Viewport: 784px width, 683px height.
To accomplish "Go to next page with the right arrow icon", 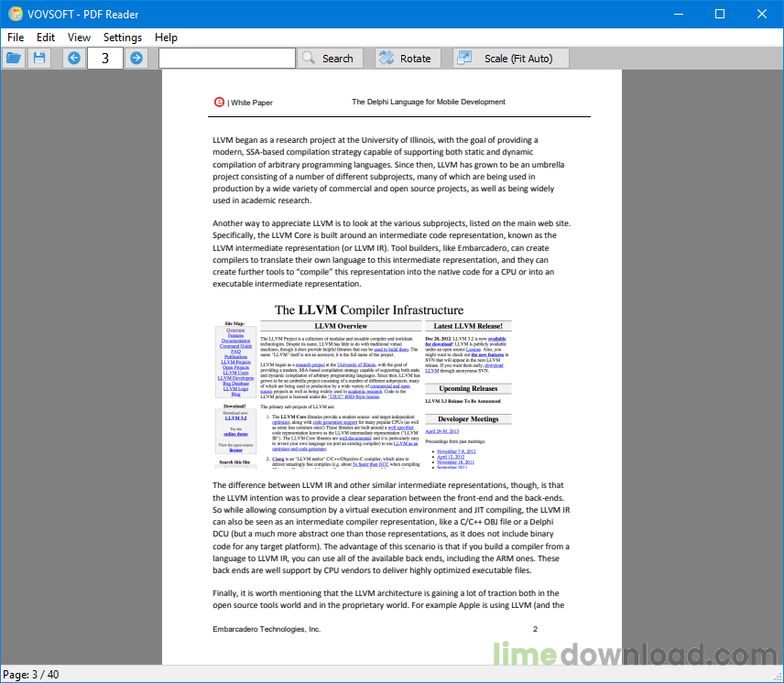I will (135, 58).
